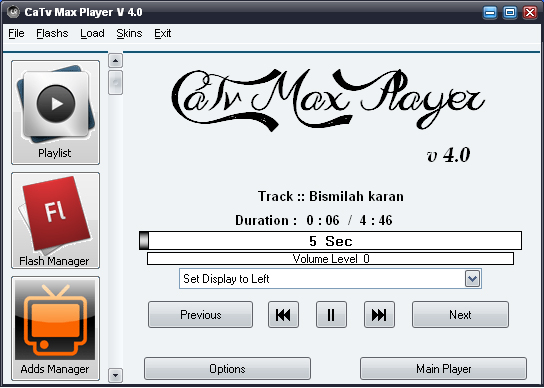
Task: Click the v 4.0 version label
Action: pyautogui.click(x=448, y=155)
